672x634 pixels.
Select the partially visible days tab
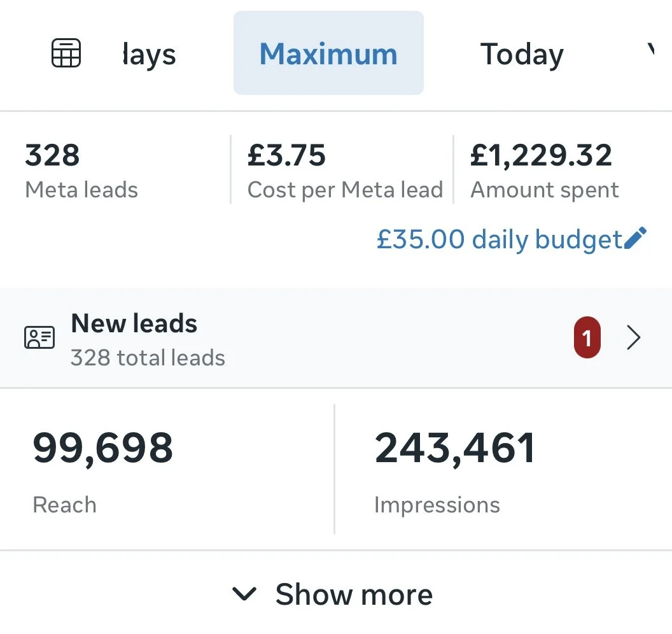149,55
